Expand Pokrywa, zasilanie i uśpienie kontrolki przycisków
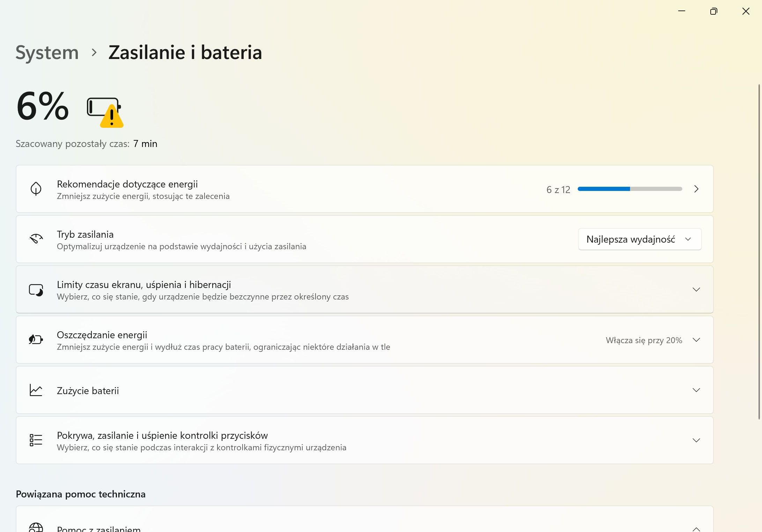The image size is (762, 532). (x=696, y=441)
